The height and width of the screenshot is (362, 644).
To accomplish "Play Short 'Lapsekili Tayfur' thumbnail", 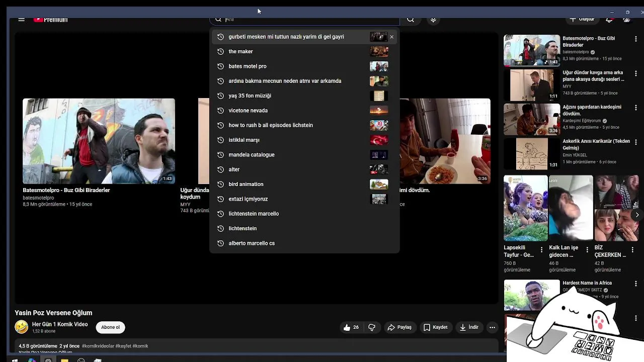I will [526, 208].
